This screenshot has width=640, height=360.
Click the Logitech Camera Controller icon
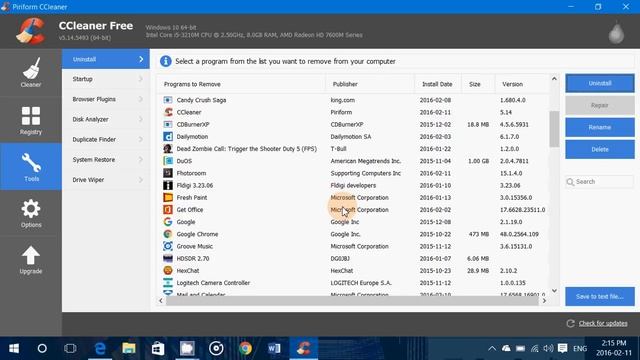168,283
